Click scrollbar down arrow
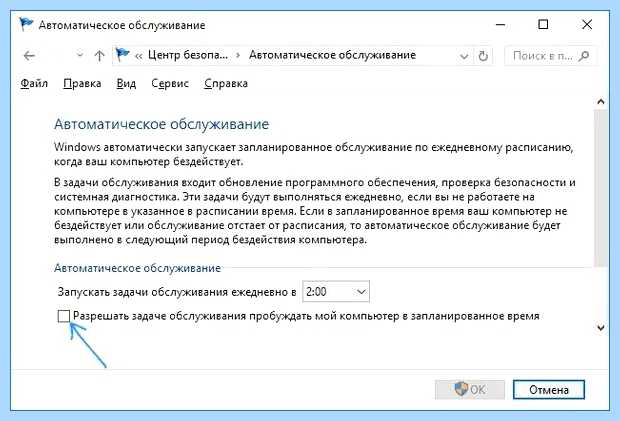This screenshot has width=620, height=421. pyautogui.click(x=601, y=327)
